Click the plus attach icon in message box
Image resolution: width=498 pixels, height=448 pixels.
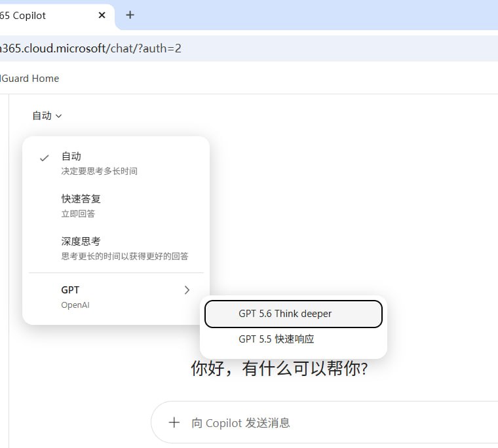[174, 422]
